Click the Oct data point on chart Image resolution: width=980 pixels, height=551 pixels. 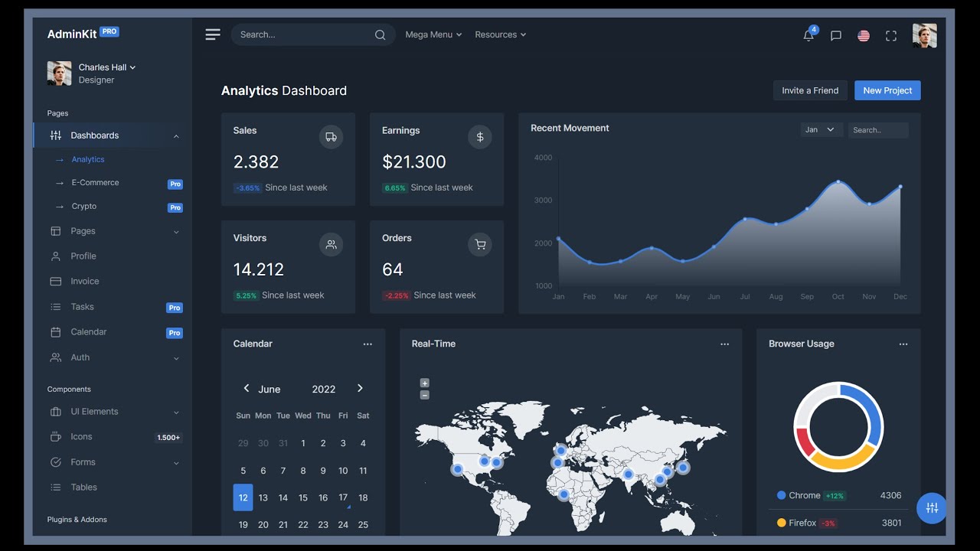(x=838, y=182)
